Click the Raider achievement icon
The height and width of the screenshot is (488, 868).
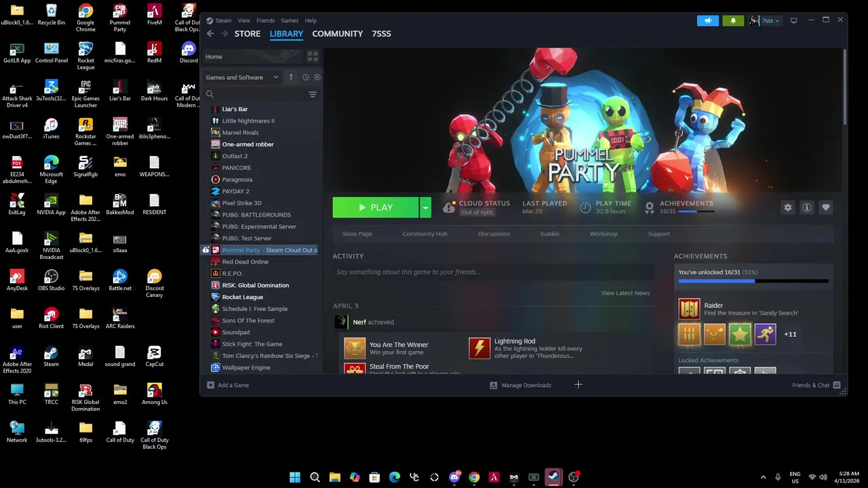point(690,309)
